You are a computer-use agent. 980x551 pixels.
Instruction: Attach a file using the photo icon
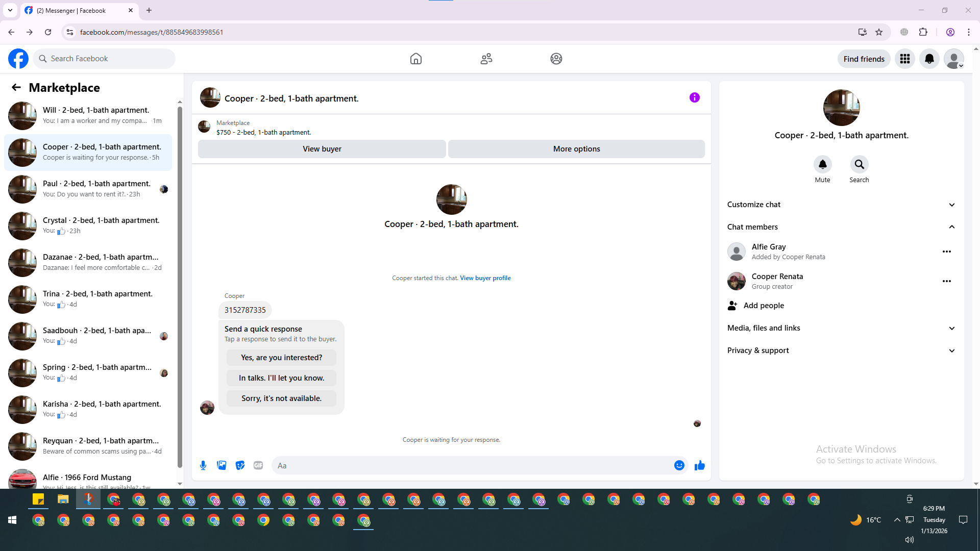click(222, 465)
